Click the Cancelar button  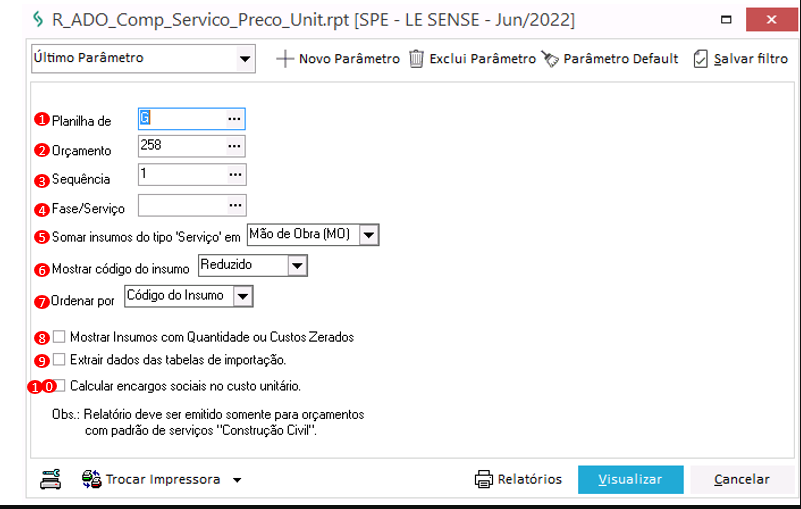[x=741, y=479]
